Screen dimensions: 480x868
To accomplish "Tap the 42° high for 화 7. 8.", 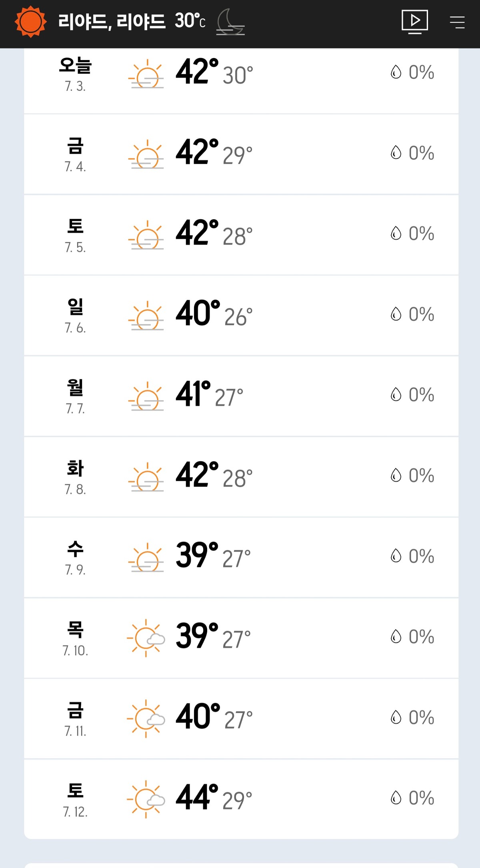I will click(197, 475).
